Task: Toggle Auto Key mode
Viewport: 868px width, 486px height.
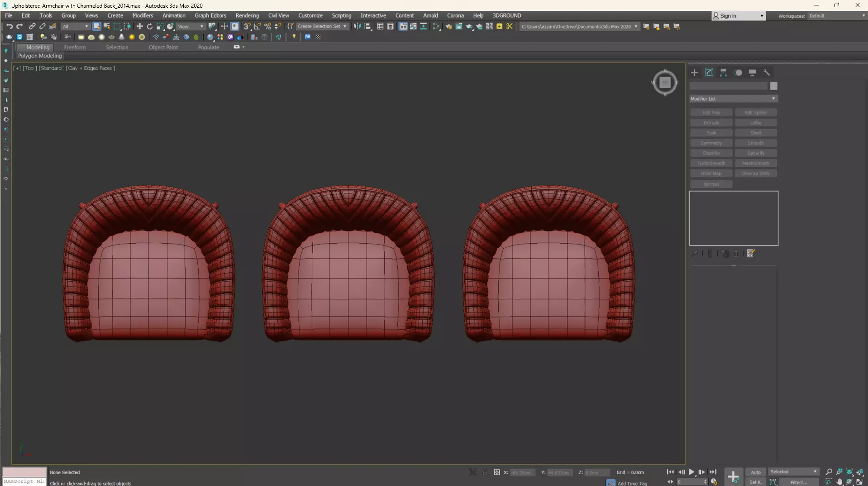Action: [755, 472]
